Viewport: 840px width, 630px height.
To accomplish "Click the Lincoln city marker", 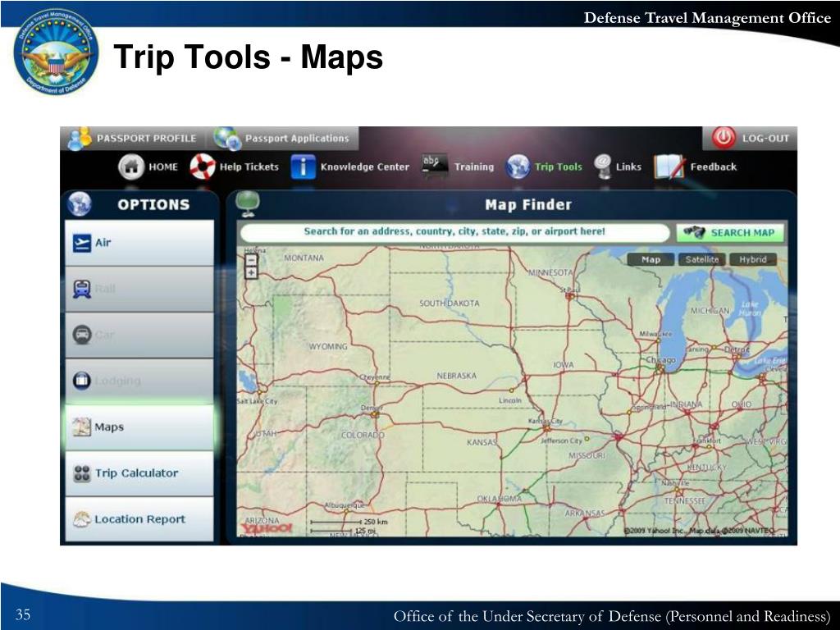I will [x=511, y=390].
